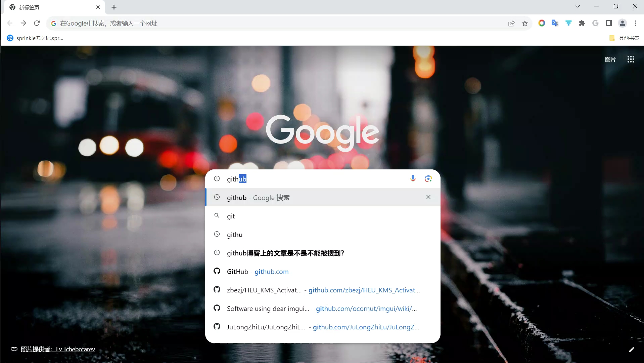This screenshot has width=644, height=363.
Task: Reload the page with the refresh icon
Action: [x=37, y=23]
